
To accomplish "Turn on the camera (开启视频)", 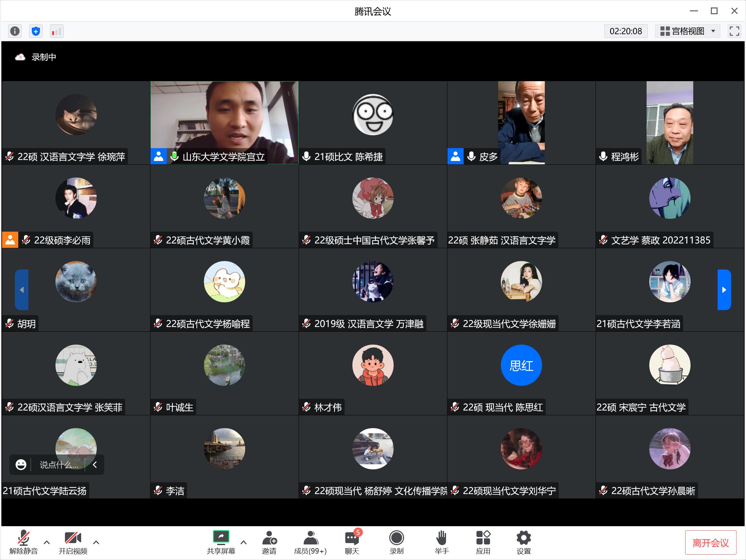I will 73,542.
